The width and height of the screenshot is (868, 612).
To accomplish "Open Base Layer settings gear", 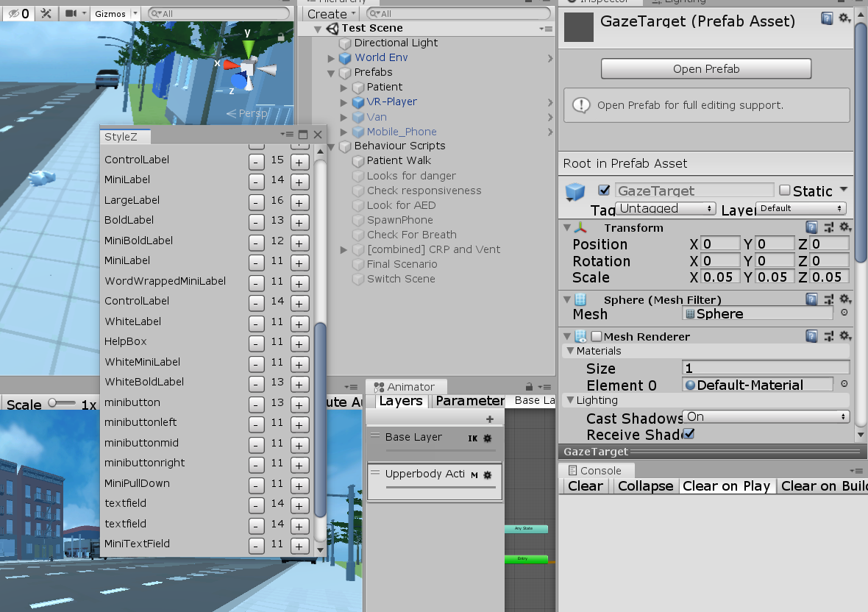I will pos(487,438).
